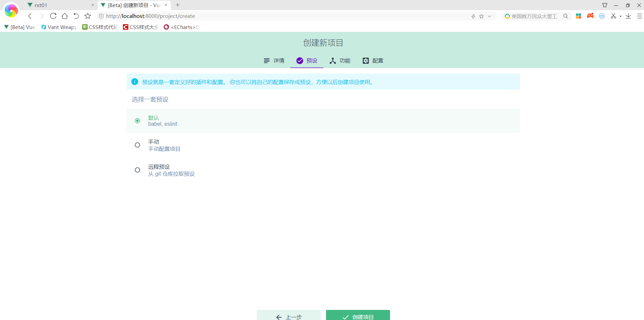Viewport: 644px width, 320px height.
Task: Select the 远程预设 radio button
Action: click(137, 170)
